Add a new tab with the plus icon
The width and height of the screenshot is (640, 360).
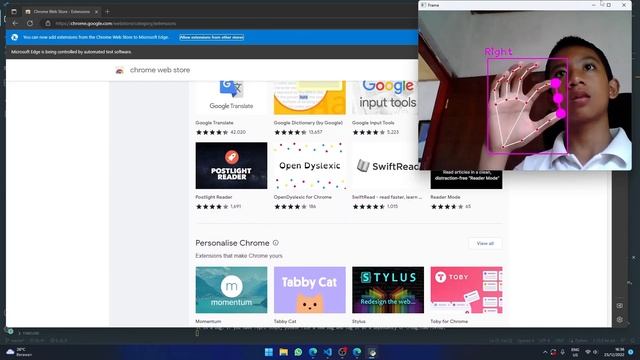(x=107, y=12)
